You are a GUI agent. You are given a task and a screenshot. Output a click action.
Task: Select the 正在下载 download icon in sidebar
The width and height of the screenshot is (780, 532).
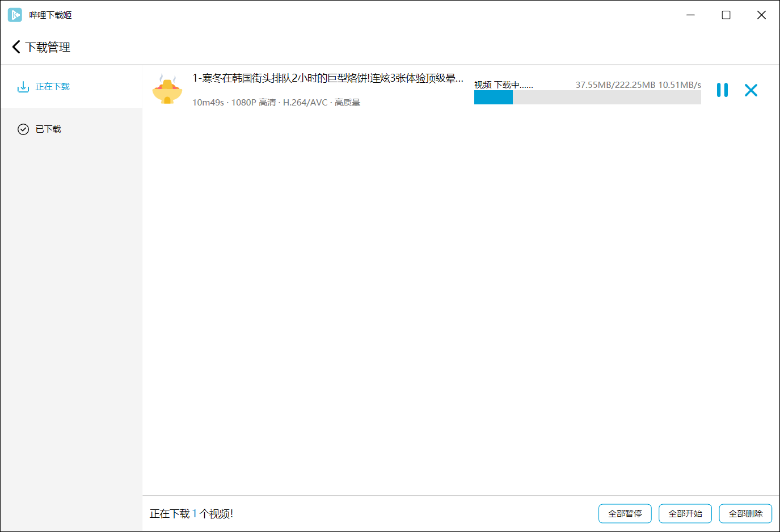point(23,86)
